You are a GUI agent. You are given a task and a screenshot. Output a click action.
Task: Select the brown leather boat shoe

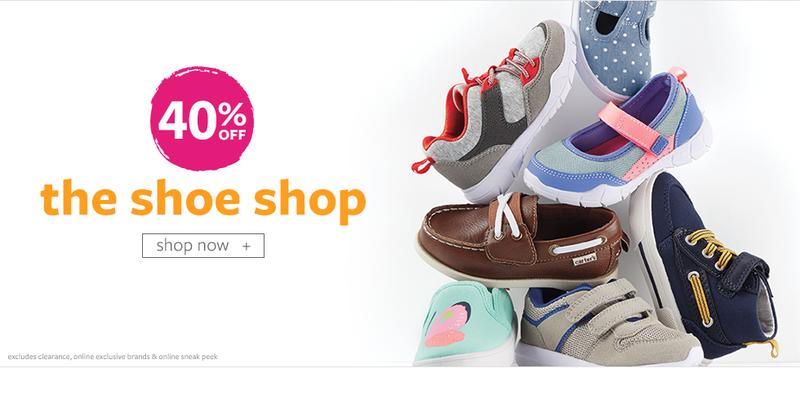[x=520, y=240]
